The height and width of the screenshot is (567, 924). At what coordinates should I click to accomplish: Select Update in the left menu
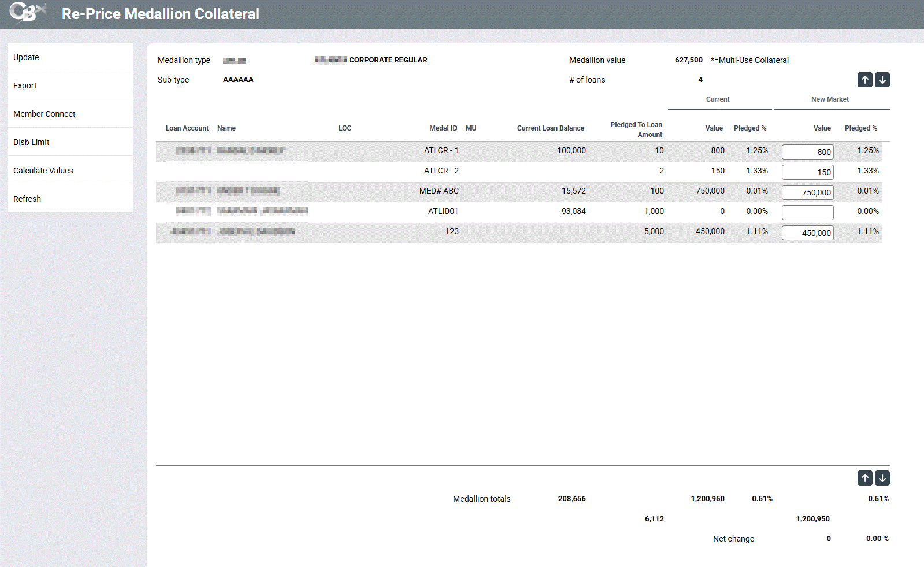(27, 57)
